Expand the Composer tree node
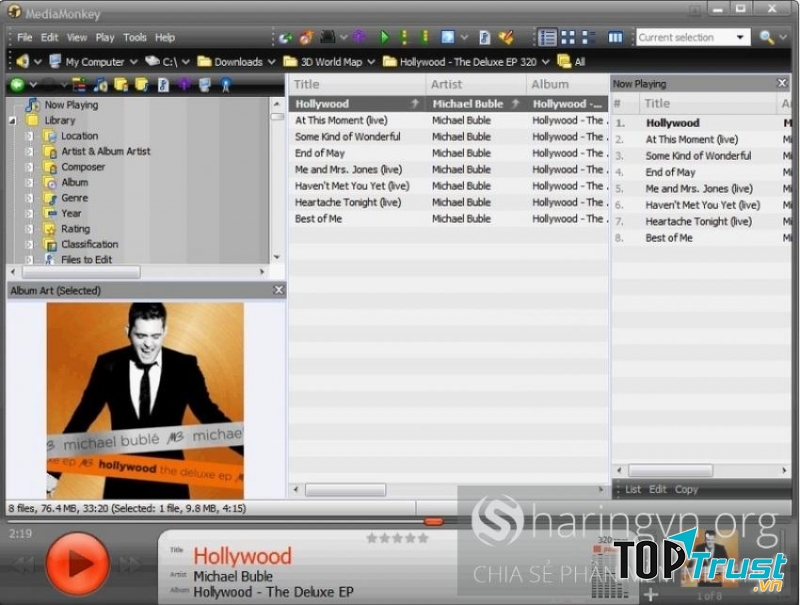The height and width of the screenshot is (605, 800). 29,167
